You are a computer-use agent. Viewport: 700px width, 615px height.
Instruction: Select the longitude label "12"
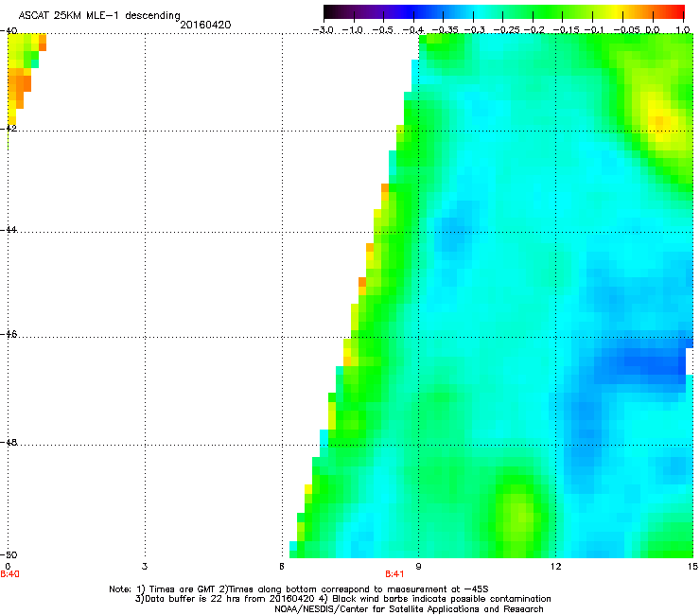click(x=555, y=567)
